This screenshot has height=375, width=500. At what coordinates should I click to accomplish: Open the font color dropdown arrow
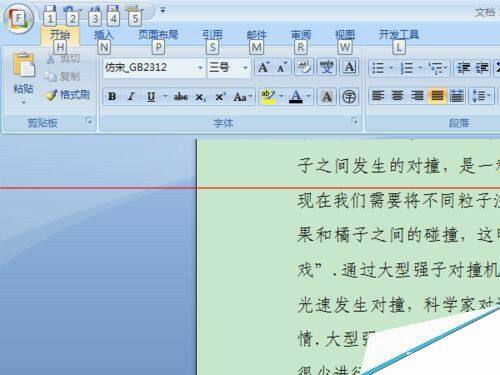(309, 97)
